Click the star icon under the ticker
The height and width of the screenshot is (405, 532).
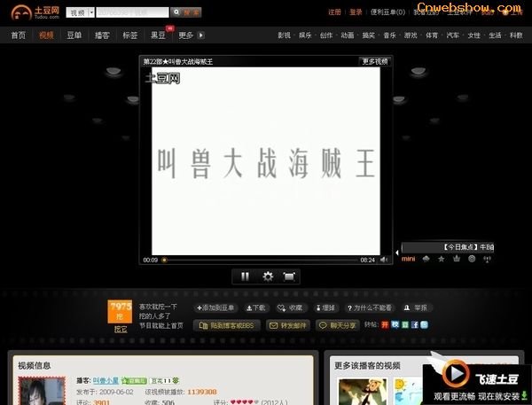441,259
